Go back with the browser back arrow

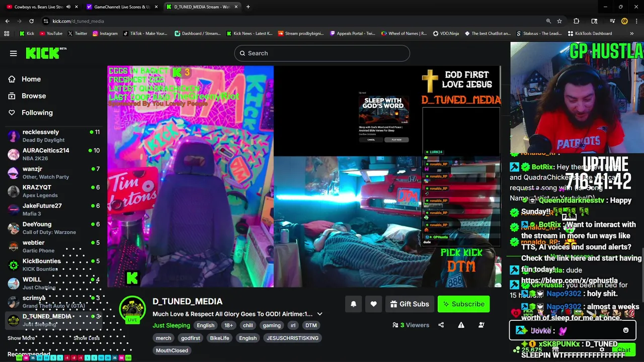point(7,21)
